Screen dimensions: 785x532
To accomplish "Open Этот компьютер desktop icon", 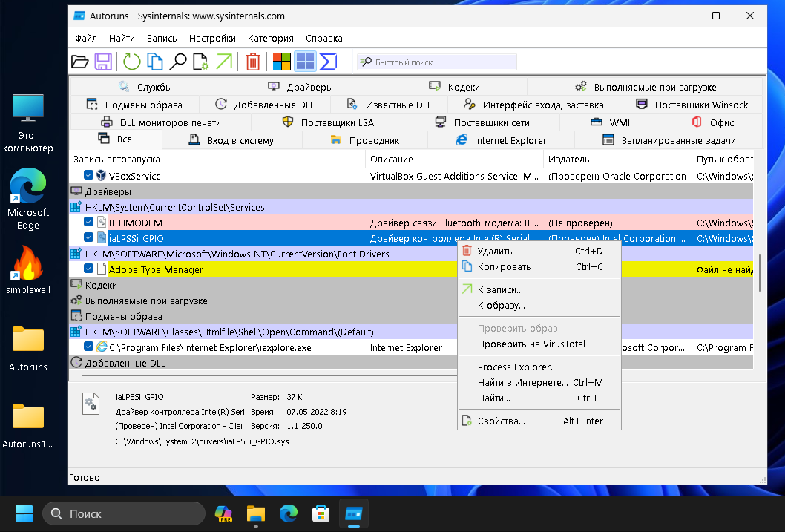I will click(x=28, y=122).
